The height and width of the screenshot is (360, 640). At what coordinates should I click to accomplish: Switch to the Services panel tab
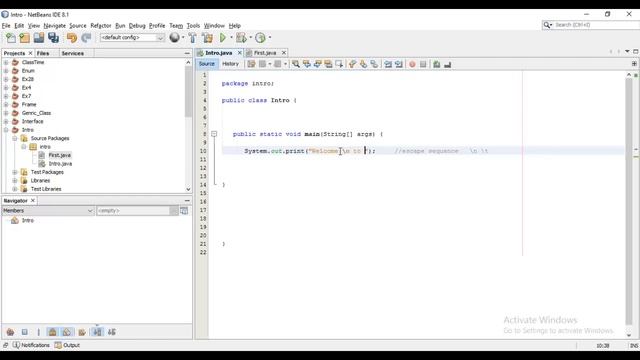(x=73, y=53)
